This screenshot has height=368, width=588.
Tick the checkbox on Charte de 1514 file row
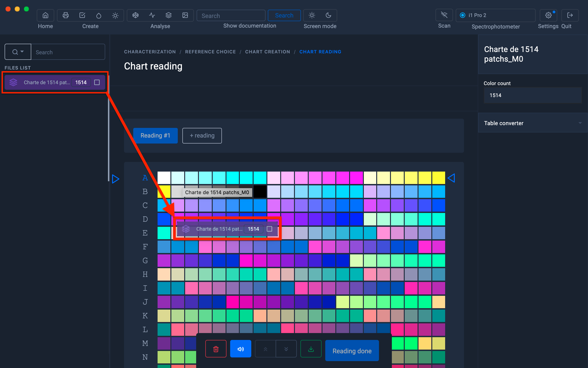(x=97, y=82)
